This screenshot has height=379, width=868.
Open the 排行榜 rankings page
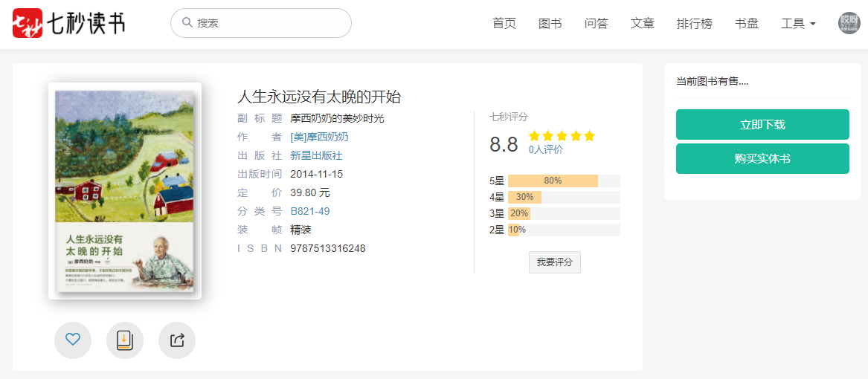point(694,24)
